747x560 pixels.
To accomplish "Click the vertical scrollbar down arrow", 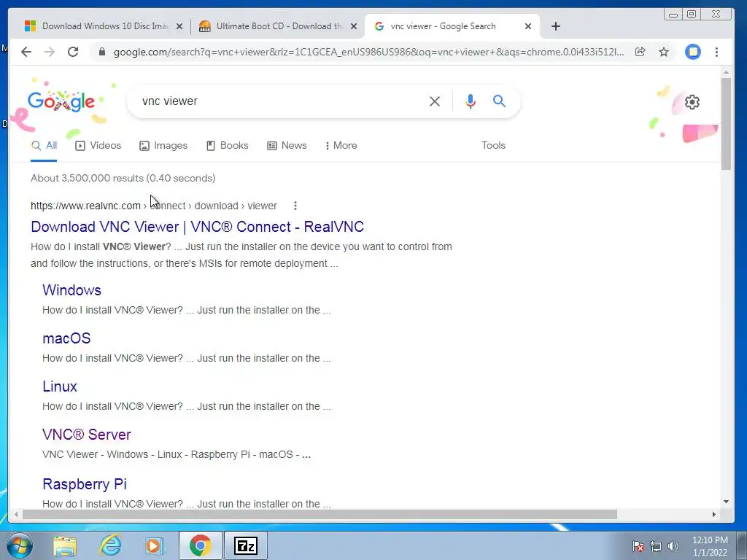I will pyautogui.click(x=726, y=502).
